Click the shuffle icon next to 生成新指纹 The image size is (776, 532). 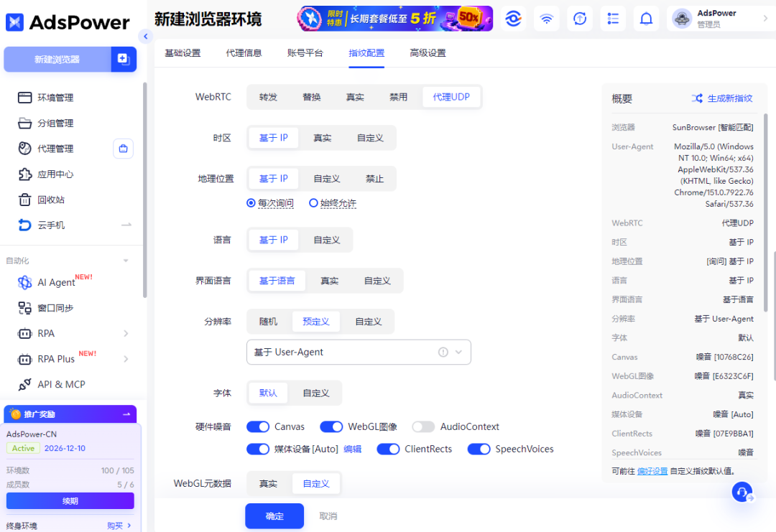(697, 98)
